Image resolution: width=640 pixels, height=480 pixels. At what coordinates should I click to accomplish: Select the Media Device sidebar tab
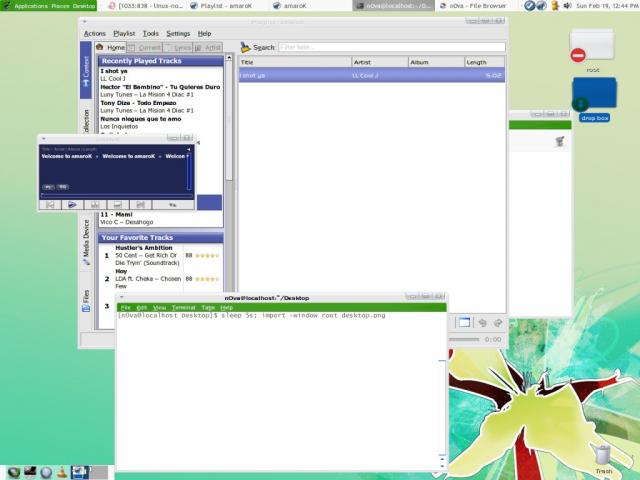coord(86,242)
